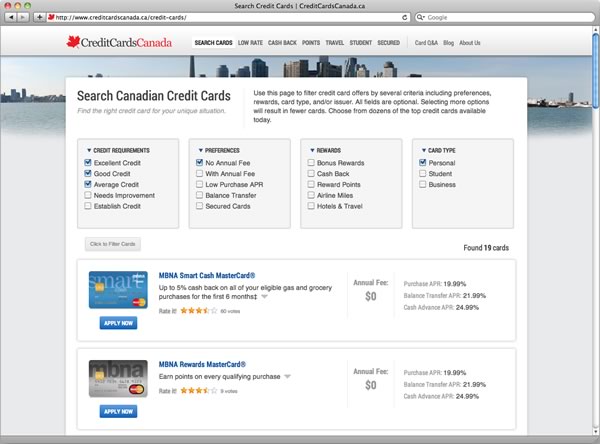The width and height of the screenshot is (600, 444).
Task: Enable the Cash Back rewards checkbox
Action: (311, 173)
